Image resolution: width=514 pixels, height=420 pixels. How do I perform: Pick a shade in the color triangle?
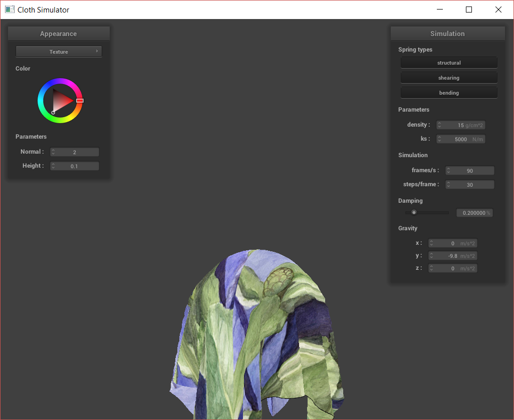point(61,101)
